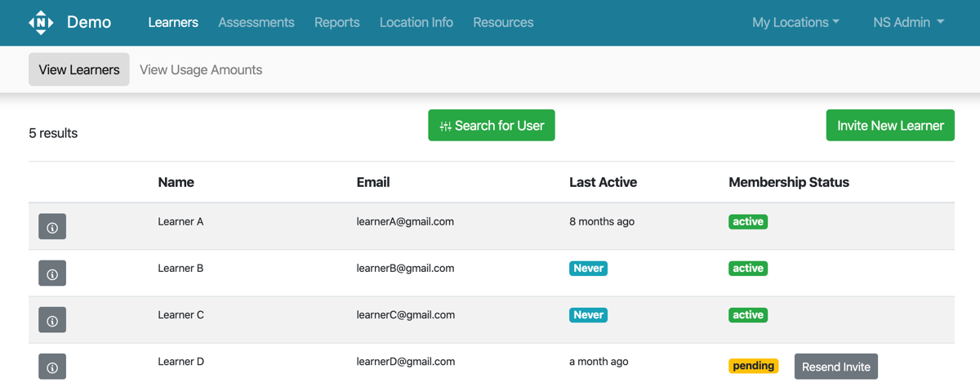Go to the Assessments menu

[x=256, y=22]
